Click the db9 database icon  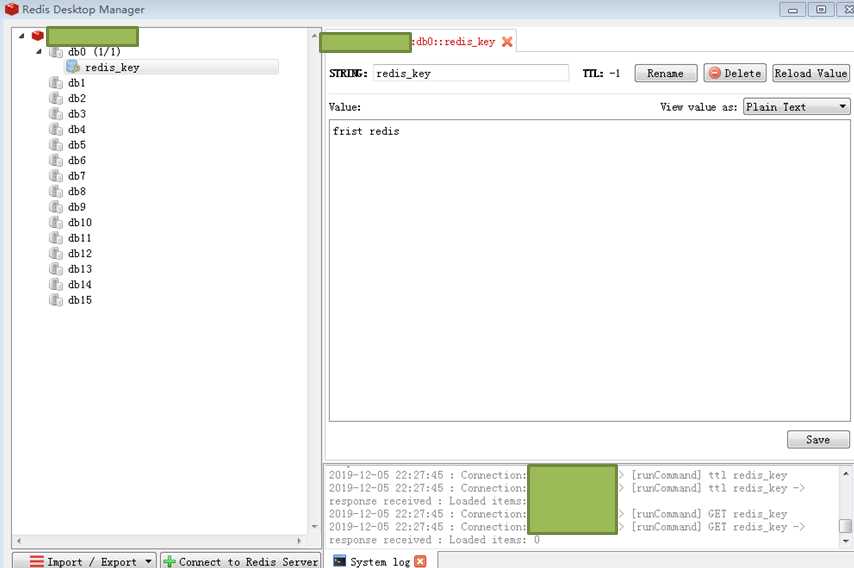point(56,207)
